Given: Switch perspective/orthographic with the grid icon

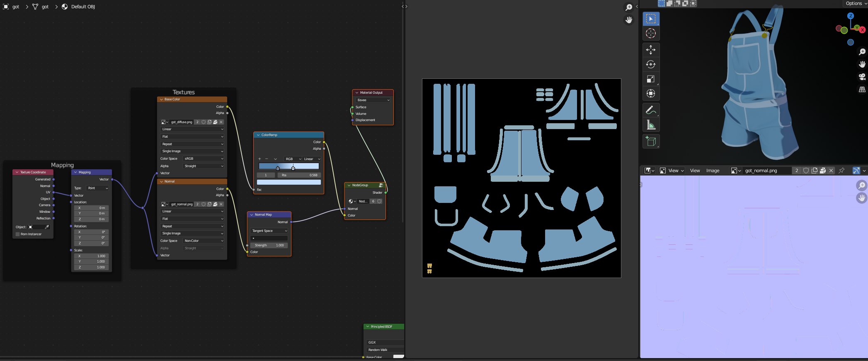Looking at the screenshot, I should [862, 89].
